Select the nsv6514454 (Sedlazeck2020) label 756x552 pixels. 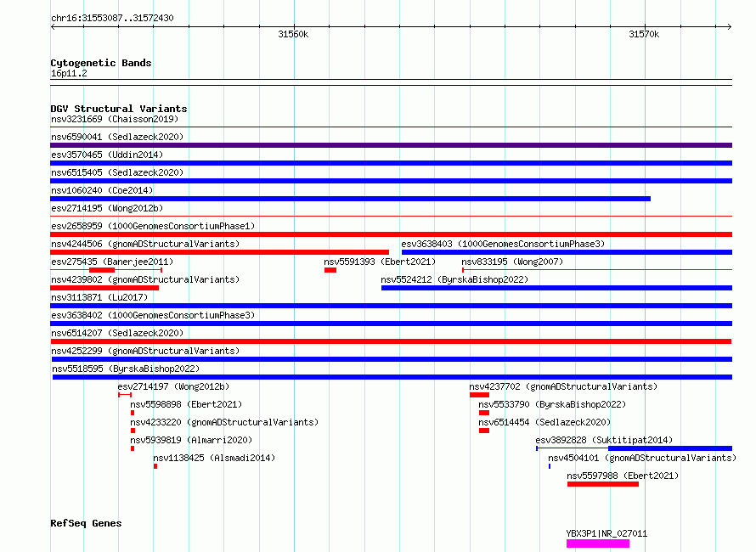(x=544, y=422)
